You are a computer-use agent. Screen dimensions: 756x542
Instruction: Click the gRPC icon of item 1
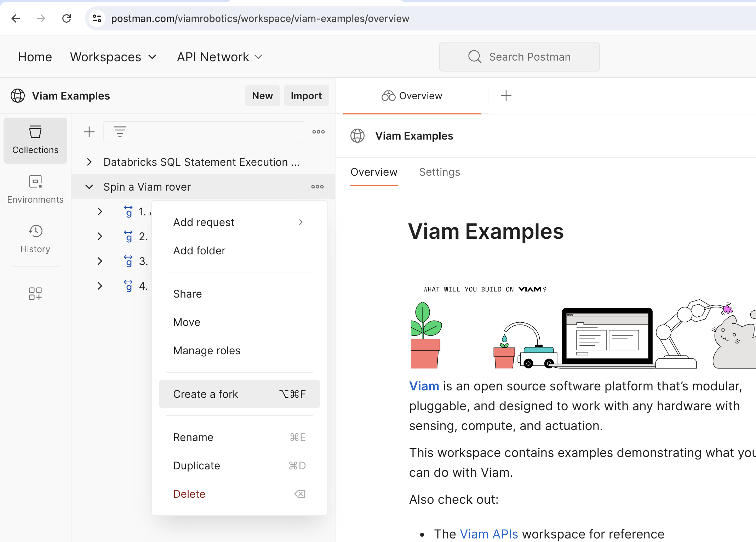tap(128, 211)
